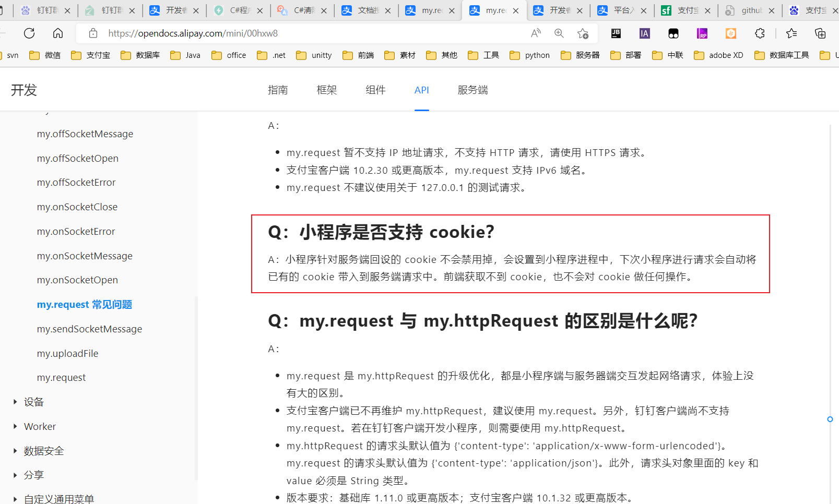Open the black mask extension icon
The height and width of the screenshot is (504, 839).
673,33
